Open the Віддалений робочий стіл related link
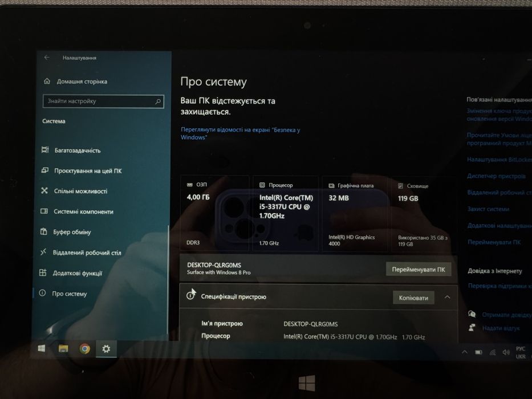The image size is (532, 399). tap(499, 193)
